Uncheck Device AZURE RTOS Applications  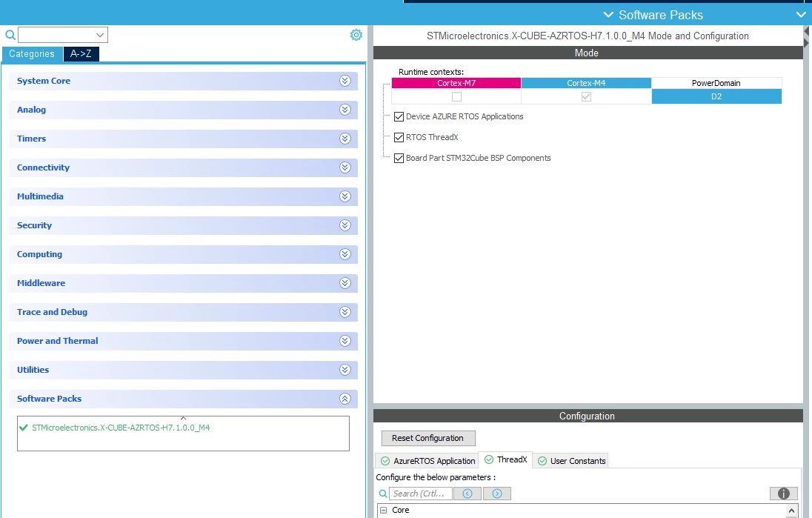click(x=399, y=116)
